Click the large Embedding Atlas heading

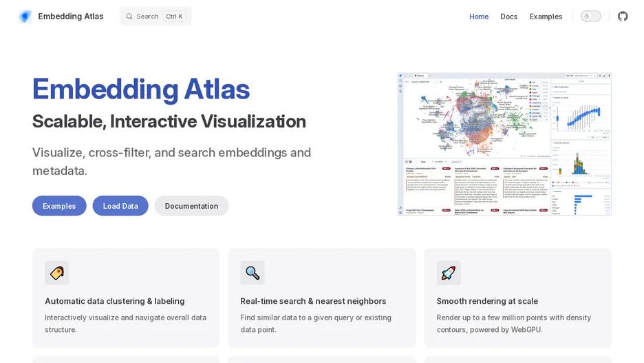[x=141, y=90]
